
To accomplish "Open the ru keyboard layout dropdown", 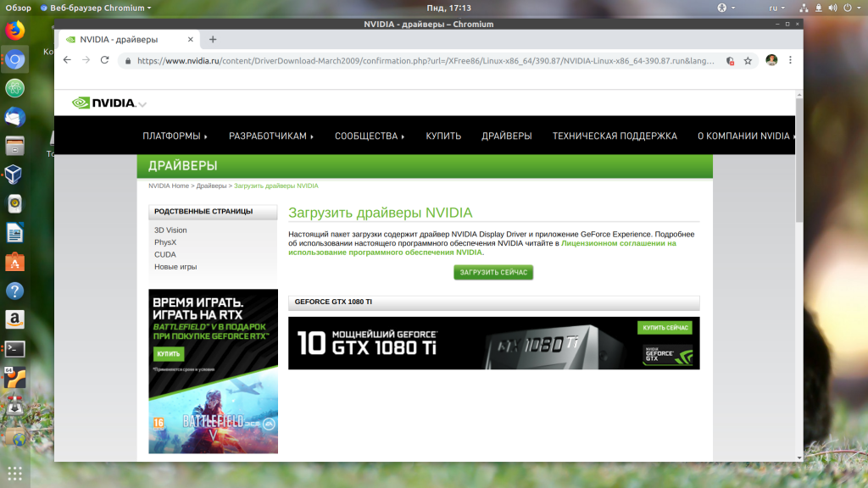I will tap(776, 8).
